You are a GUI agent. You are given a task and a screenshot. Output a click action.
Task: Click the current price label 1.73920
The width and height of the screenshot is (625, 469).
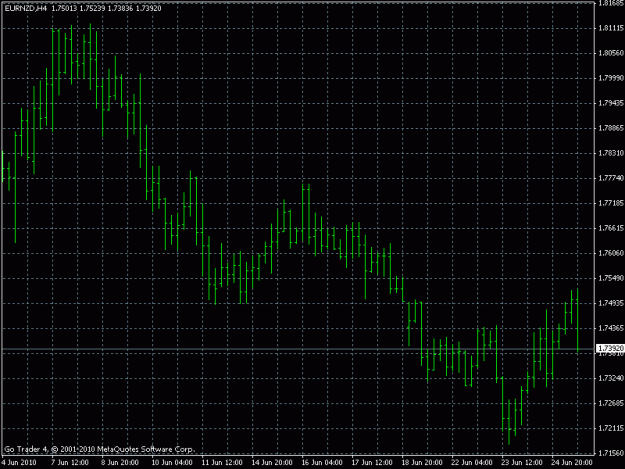click(611, 349)
